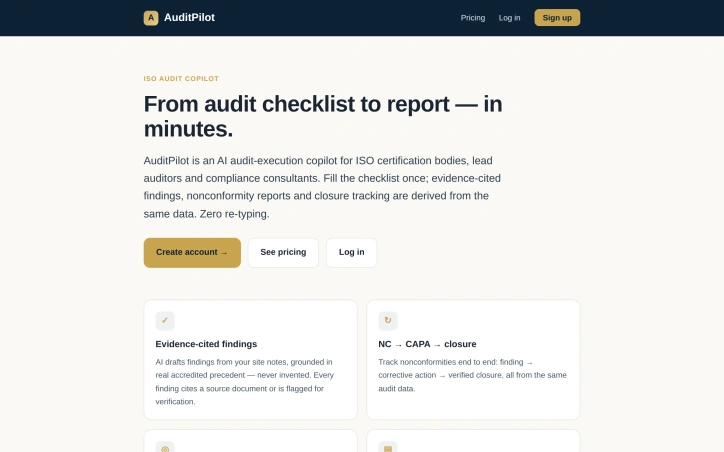Click the Create account button

[192, 253]
